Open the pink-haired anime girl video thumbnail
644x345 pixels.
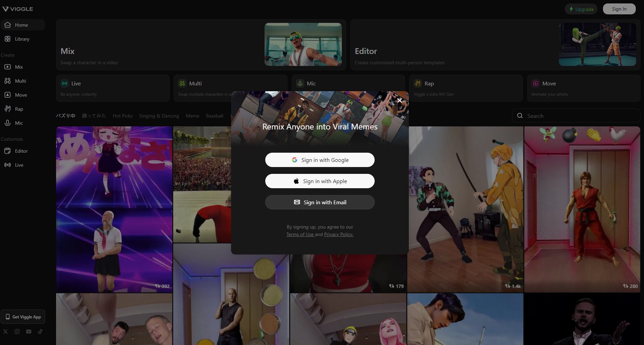pos(348,319)
